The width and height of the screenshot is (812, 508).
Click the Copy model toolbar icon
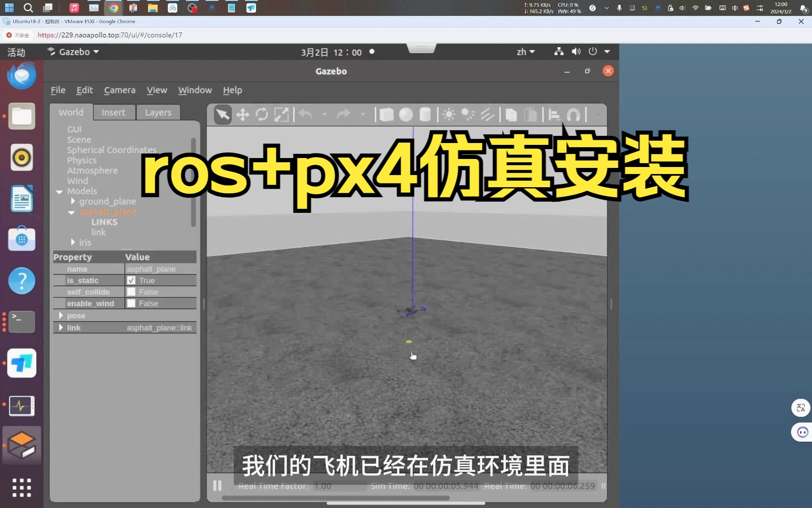[510, 114]
